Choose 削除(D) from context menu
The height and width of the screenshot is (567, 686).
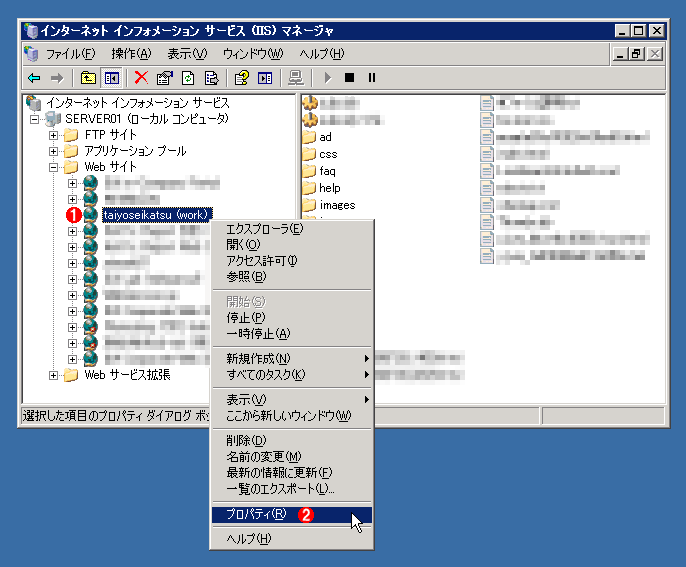[x=292, y=440]
